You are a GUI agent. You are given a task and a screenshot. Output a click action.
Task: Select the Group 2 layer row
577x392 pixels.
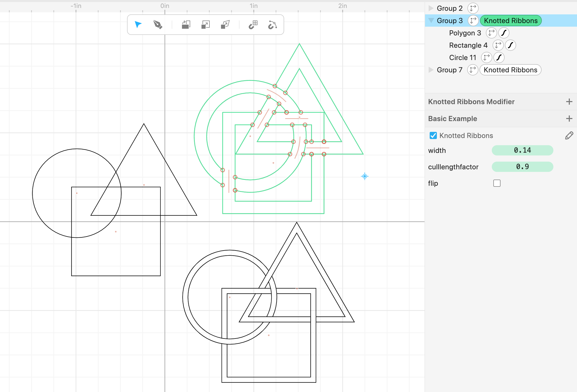(501, 8)
